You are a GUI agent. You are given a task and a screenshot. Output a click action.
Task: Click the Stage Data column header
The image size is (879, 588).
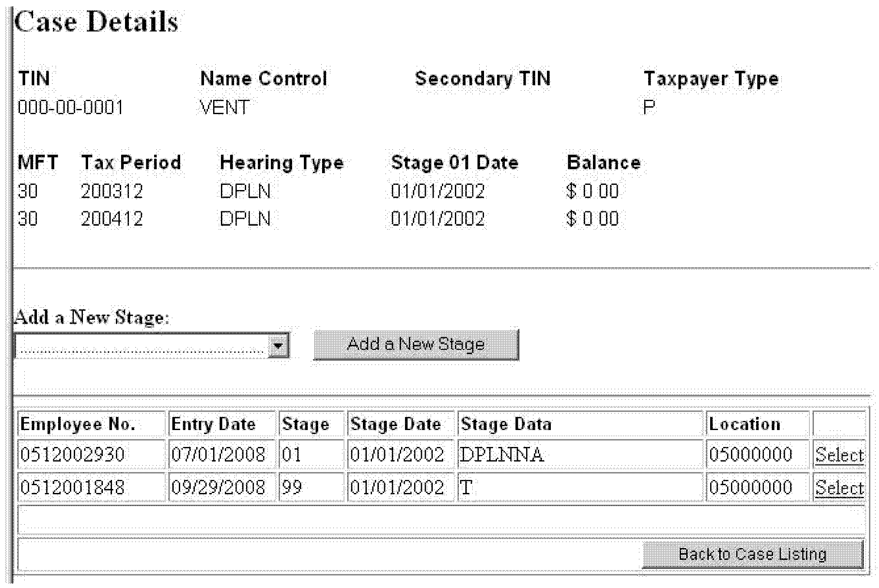coord(506,424)
